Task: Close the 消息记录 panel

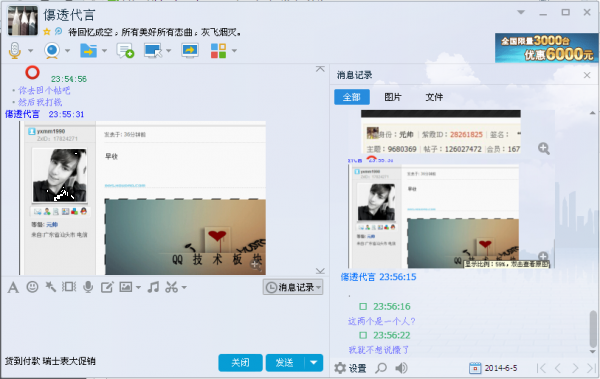Action: [x=587, y=75]
